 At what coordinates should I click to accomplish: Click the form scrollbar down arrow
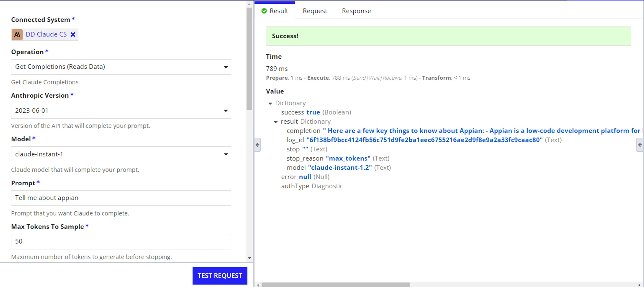pyautogui.click(x=249, y=258)
